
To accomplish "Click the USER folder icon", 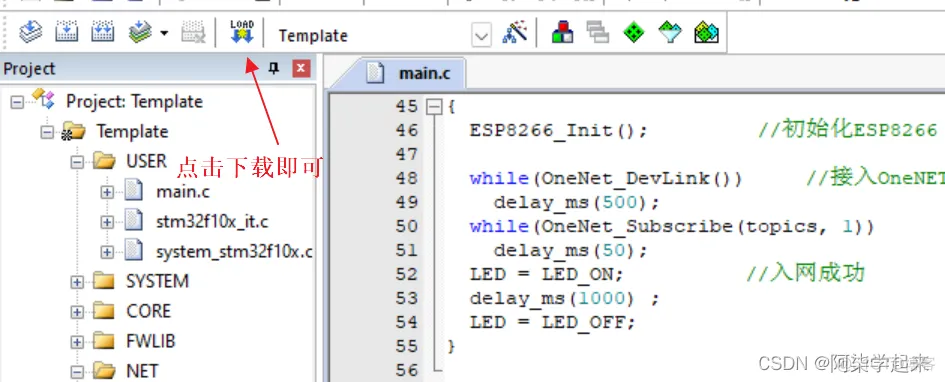I will 104,161.
